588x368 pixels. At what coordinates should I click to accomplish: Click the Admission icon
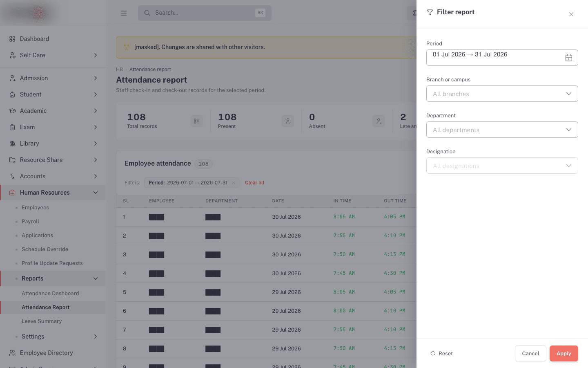[x=12, y=78]
